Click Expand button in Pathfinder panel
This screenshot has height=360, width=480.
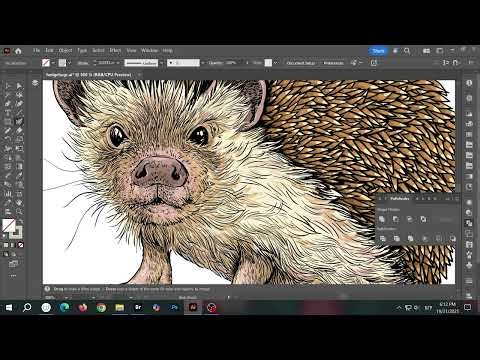tap(446, 219)
